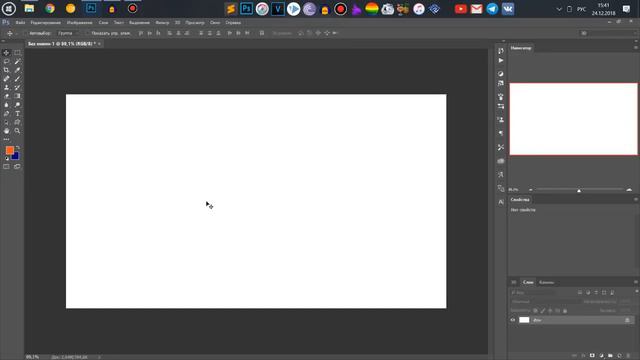640x360 pixels.
Task: Select the Dodge tool
Action: point(17,105)
